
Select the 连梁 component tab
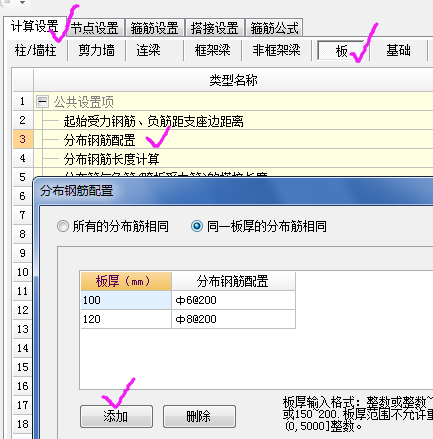pyautogui.click(x=149, y=51)
